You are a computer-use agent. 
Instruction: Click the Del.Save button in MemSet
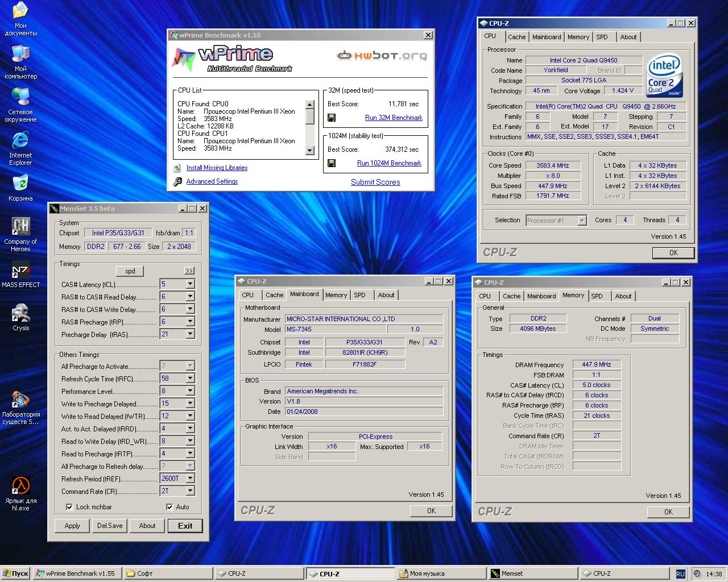pos(110,526)
